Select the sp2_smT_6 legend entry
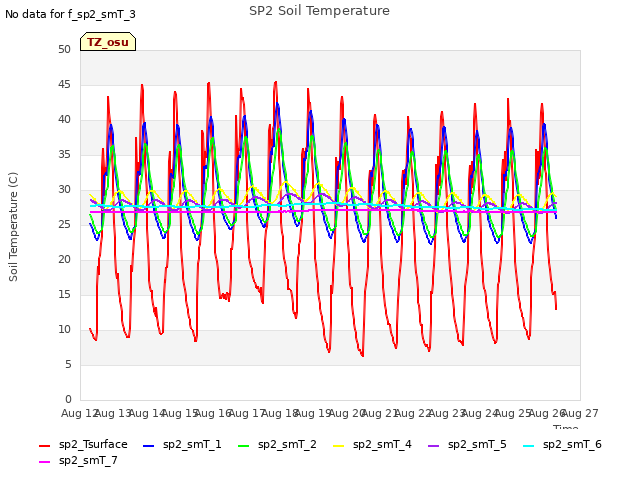 coord(562,444)
